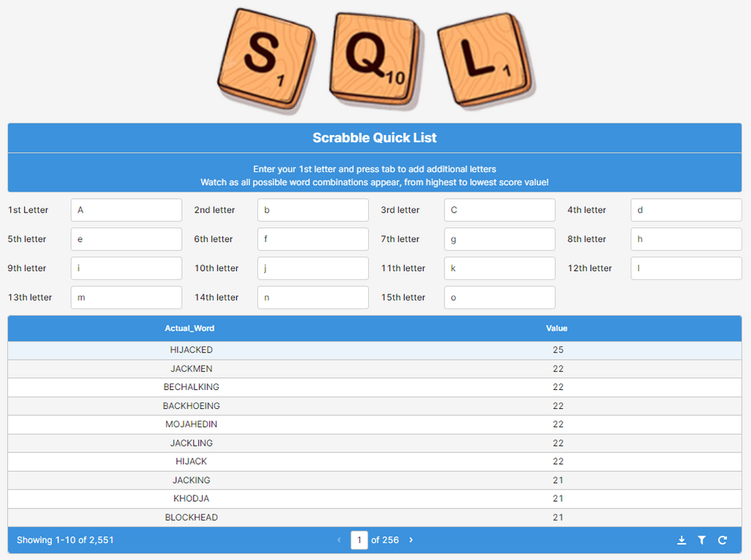The width and height of the screenshot is (751, 560).
Task: Sort by the Value column header
Action: (x=557, y=328)
